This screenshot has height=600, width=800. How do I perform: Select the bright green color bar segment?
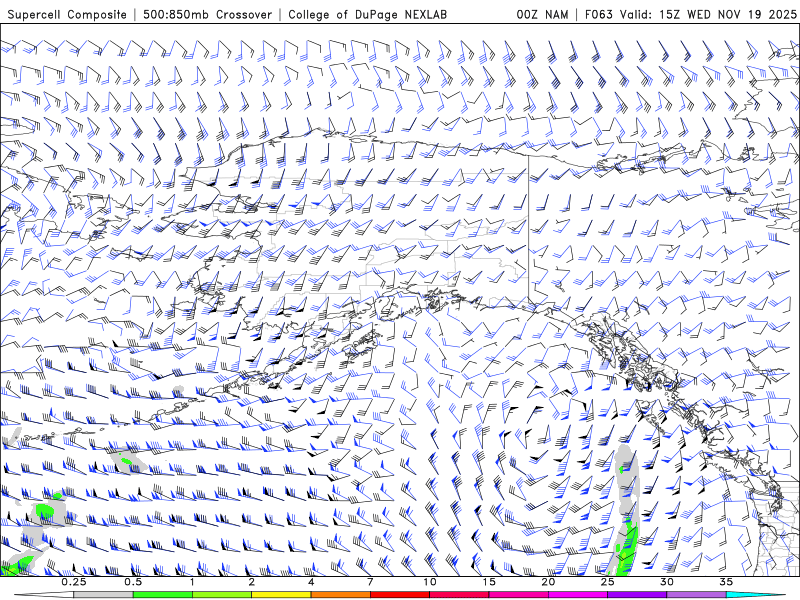click(162, 595)
